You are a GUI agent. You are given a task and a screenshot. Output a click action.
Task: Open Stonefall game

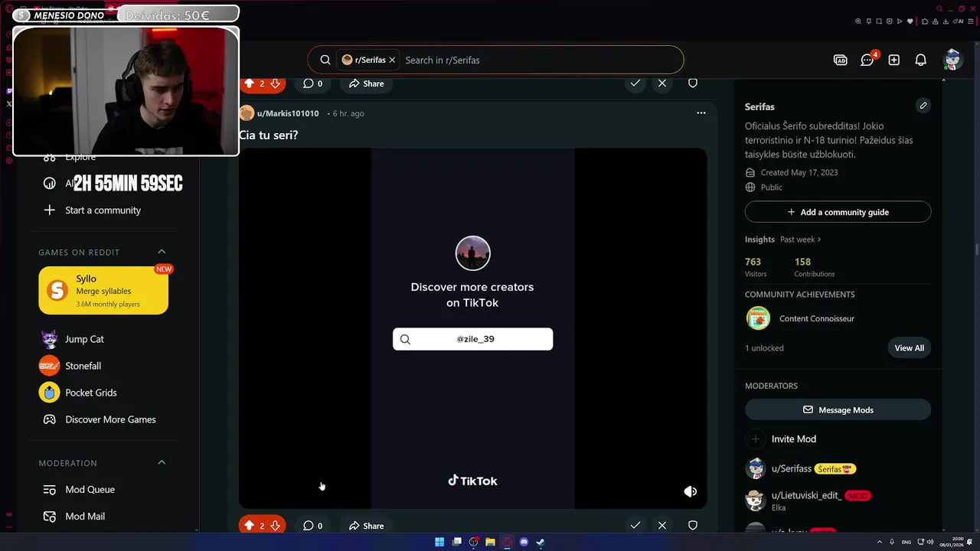tap(83, 366)
